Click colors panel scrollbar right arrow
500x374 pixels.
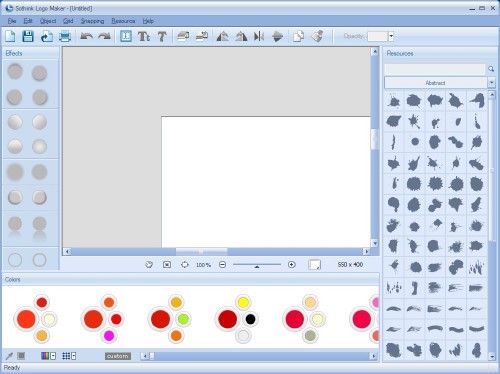click(373, 356)
